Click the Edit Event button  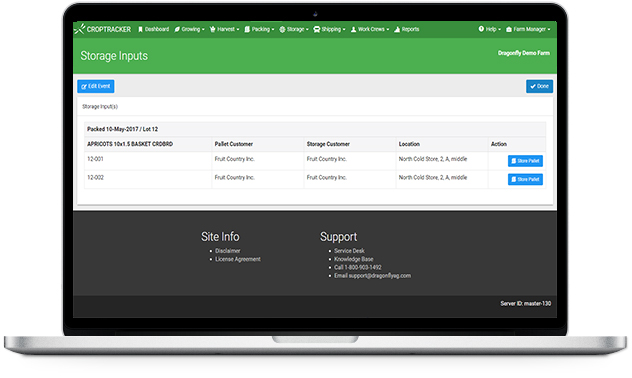click(96, 86)
